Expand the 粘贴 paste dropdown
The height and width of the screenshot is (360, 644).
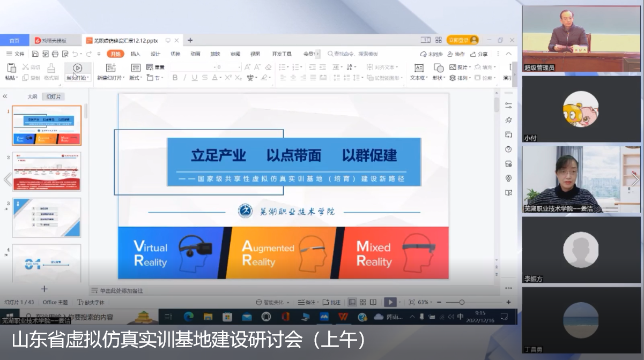pos(12,78)
